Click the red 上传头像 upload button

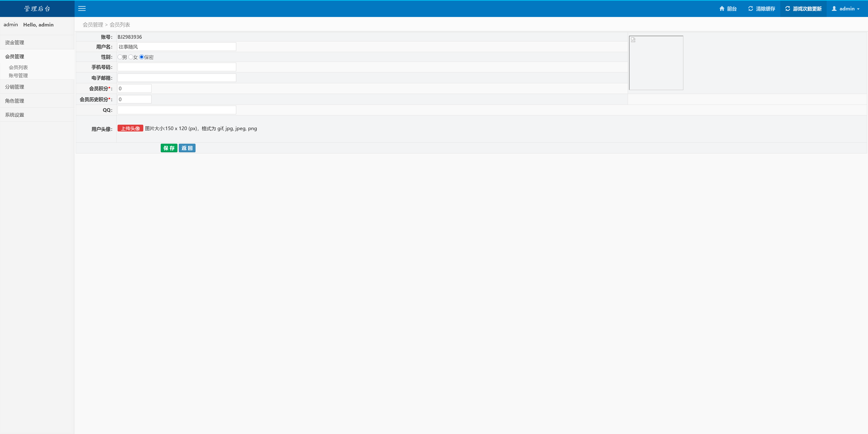[x=130, y=129]
